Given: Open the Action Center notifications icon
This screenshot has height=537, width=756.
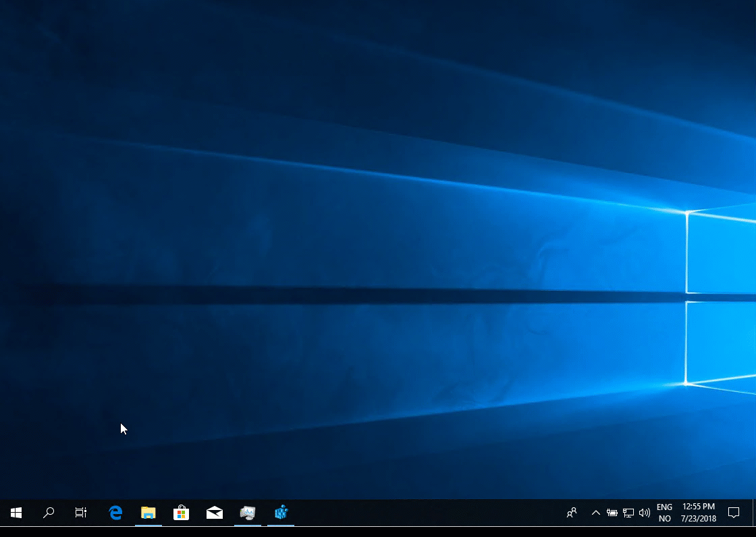Looking at the screenshot, I should (734, 513).
